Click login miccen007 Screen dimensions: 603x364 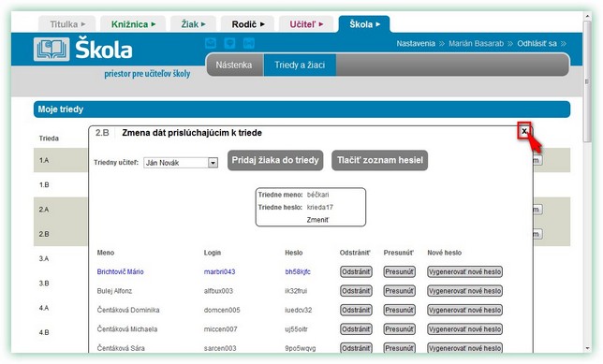220,329
